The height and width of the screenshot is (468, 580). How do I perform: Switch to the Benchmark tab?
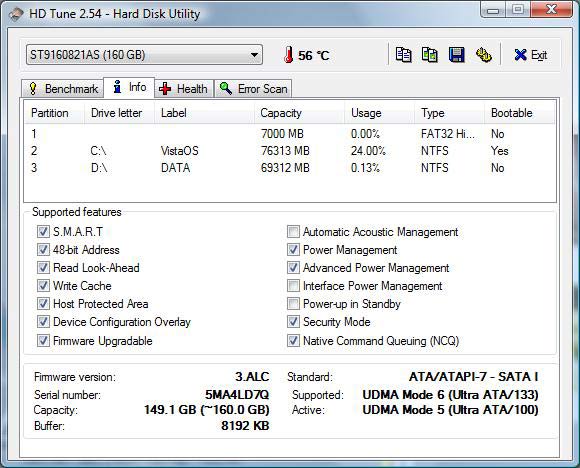pyautogui.click(x=63, y=89)
